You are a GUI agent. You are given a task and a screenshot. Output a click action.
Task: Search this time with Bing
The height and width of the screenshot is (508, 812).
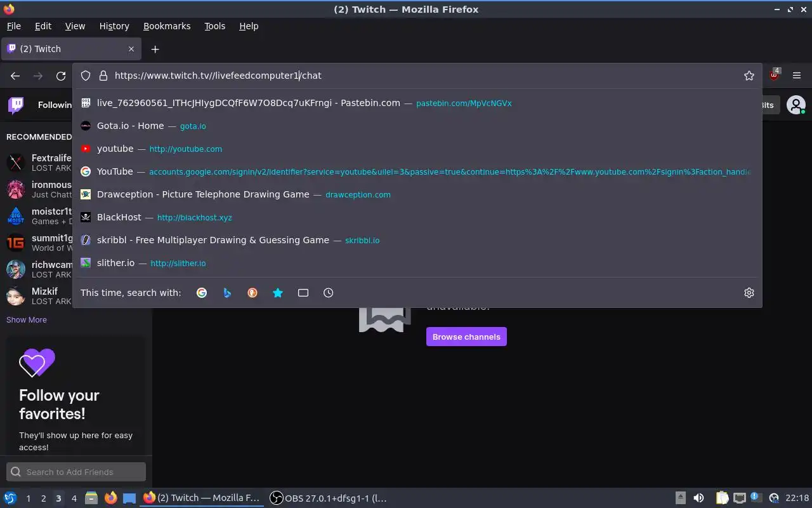pyautogui.click(x=227, y=293)
